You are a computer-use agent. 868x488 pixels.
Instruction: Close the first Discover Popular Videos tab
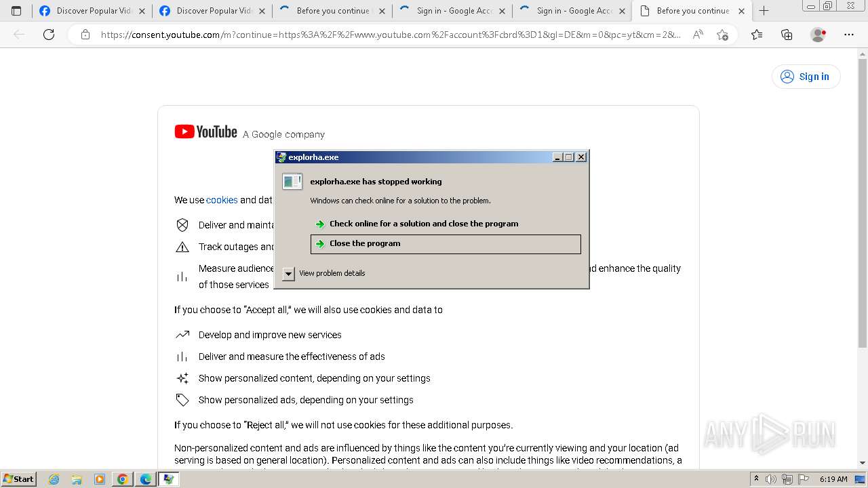point(142,11)
